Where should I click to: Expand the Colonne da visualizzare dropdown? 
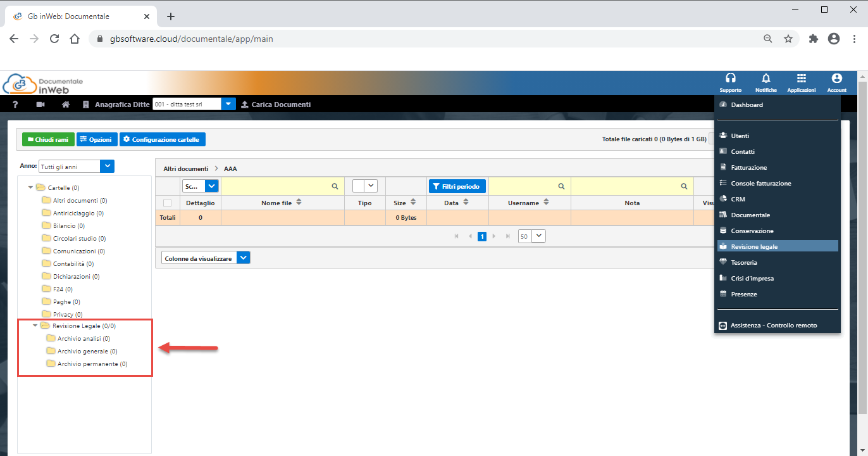244,258
